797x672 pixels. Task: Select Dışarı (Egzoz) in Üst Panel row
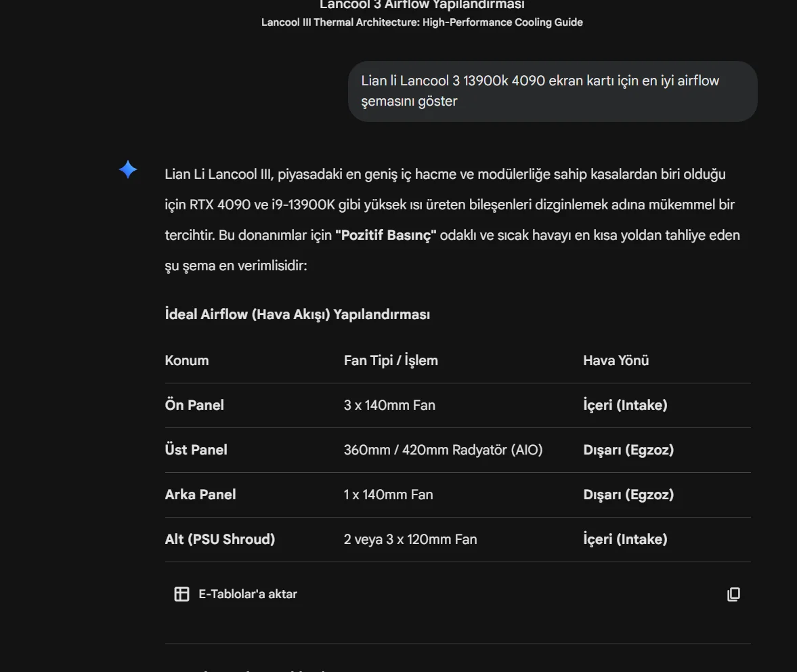point(628,450)
